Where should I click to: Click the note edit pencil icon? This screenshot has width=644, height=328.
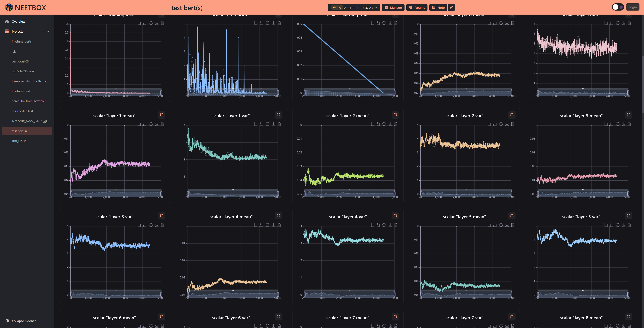coord(451,8)
